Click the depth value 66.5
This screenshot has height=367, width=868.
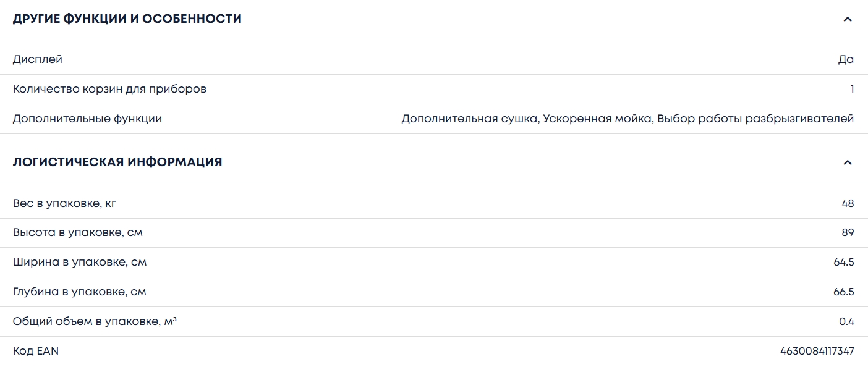[x=844, y=292]
